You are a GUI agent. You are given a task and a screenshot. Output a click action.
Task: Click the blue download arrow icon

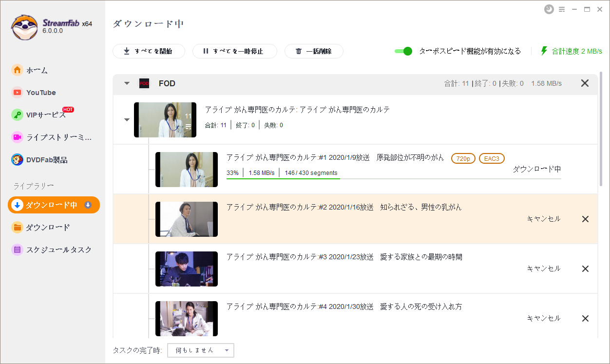coord(18,205)
